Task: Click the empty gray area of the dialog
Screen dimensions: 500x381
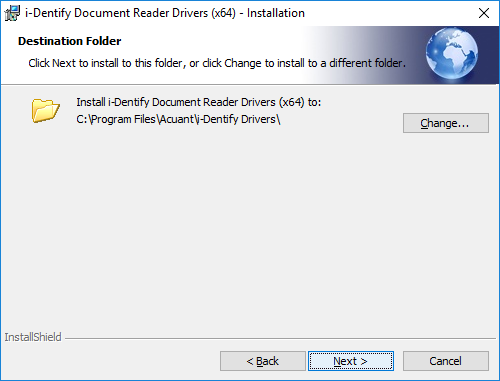Action: (x=250, y=227)
